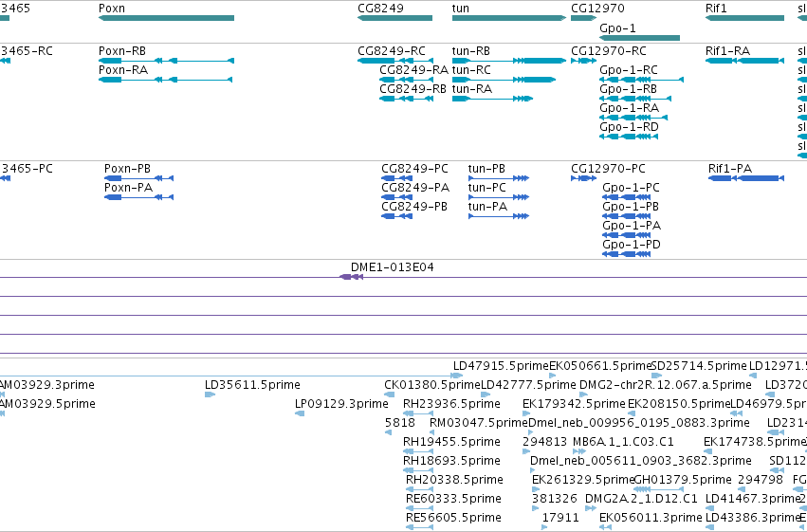Click the Gpo-1-PD protein label
The height and width of the screenshot is (532, 807).
[x=632, y=245]
